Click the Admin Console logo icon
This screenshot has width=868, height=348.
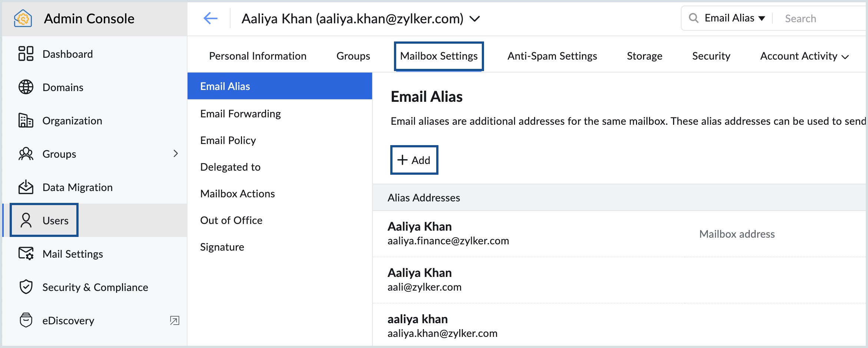(23, 19)
